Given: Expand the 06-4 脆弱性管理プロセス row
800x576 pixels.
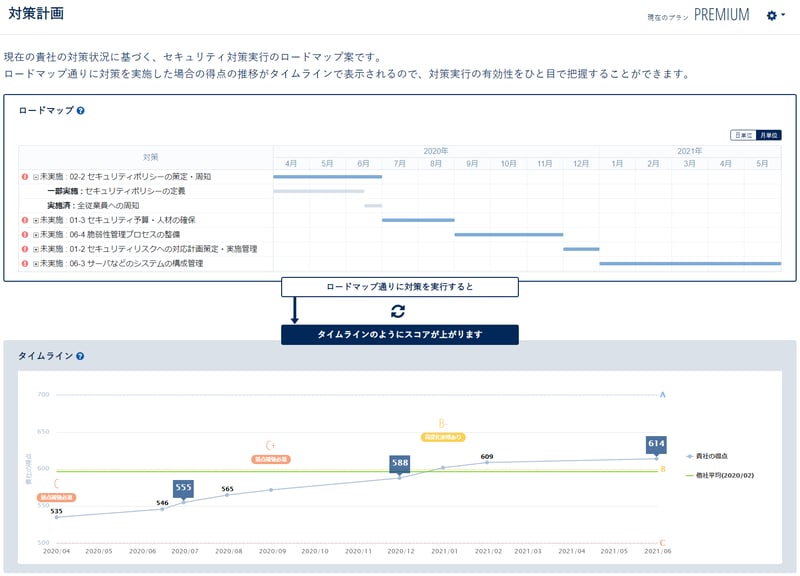Looking at the screenshot, I should (36, 235).
